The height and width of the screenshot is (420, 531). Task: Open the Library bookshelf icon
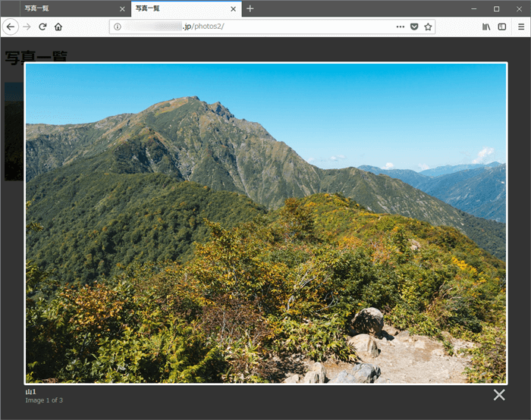coord(486,27)
